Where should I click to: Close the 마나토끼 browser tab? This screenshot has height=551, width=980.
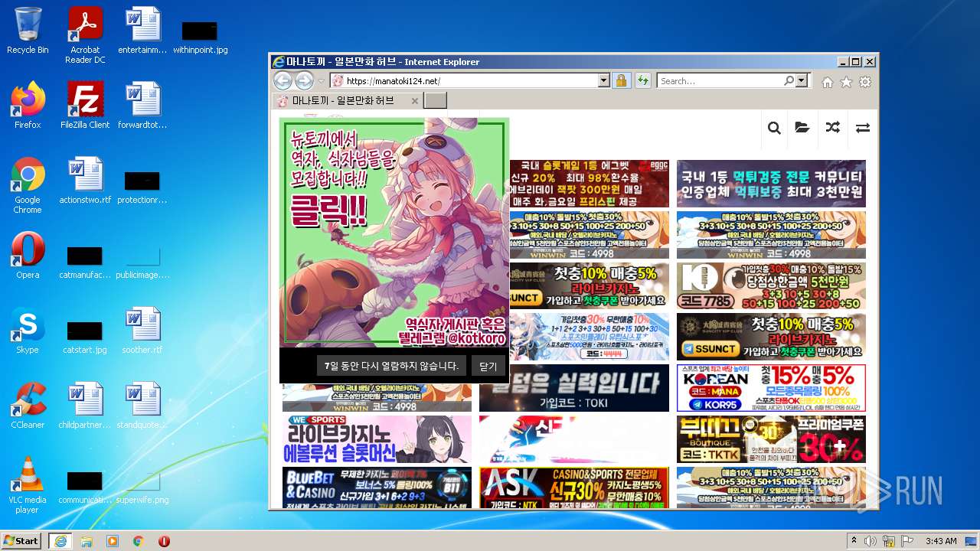tap(415, 101)
